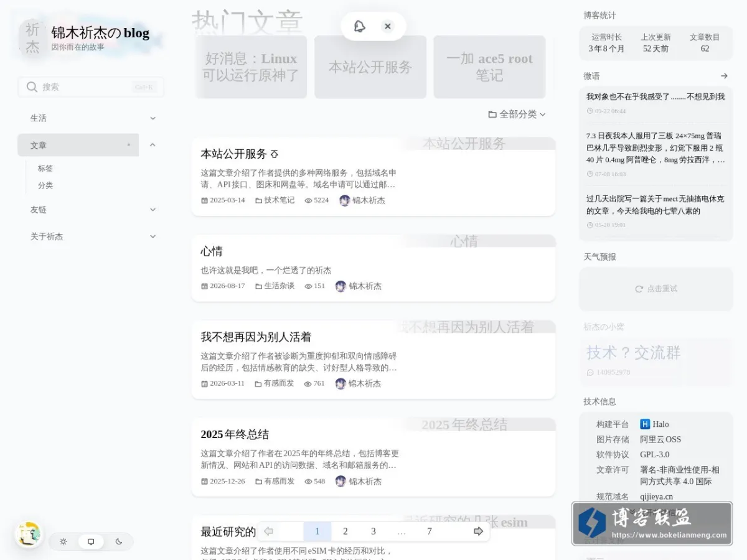Open article 我不想再因为别人活着
This screenshot has height=560, width=747.
[x=256, y=337]
